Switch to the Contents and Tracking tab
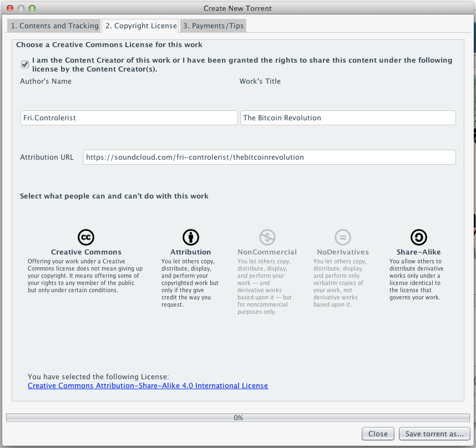The height and width of the screenshot is (448, 476). click(x=53, y=26)
